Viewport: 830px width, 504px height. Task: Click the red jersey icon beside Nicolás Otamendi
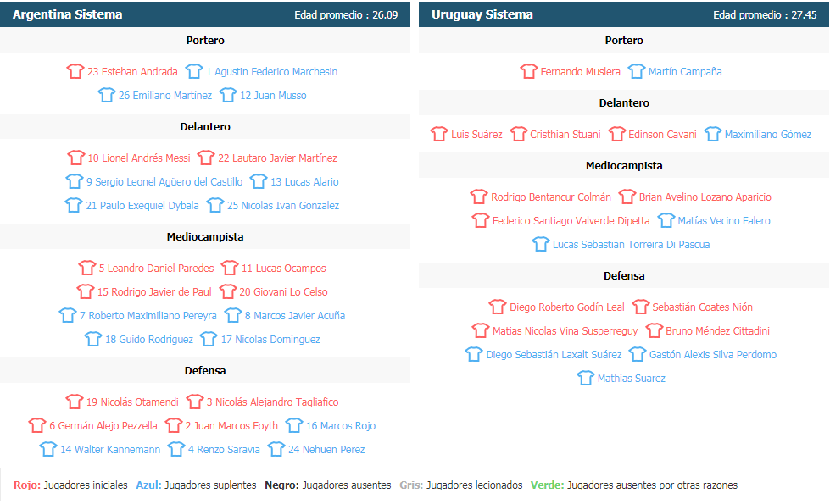(75, 402)
